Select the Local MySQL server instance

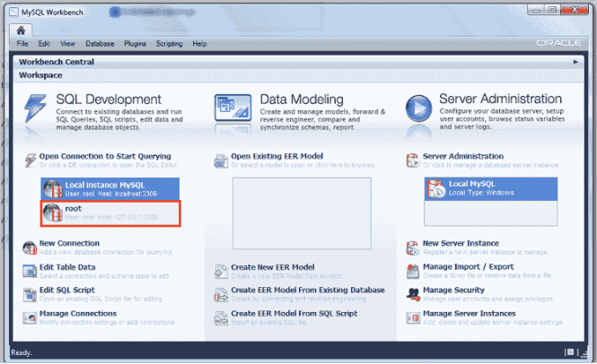pyautogui.click(x=491, y=188)
